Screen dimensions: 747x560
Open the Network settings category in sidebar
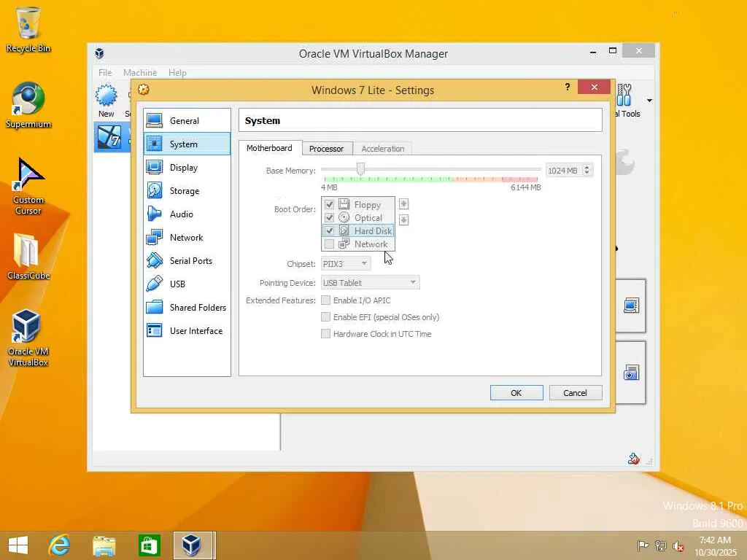coord(187,238)
